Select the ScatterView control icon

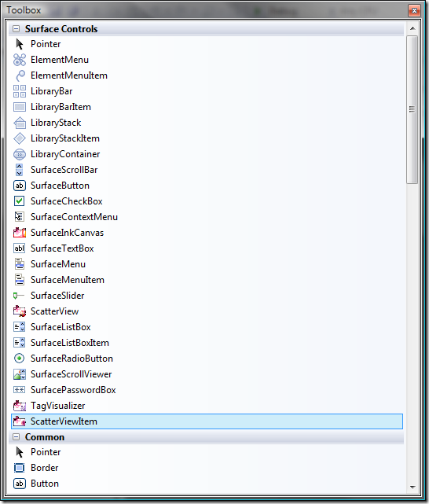(20, 311)
